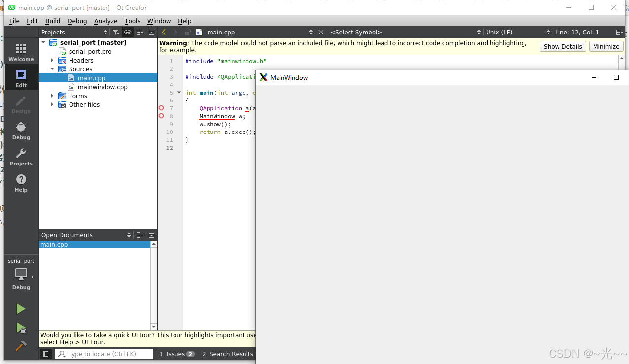Build project with hammer icon
The width and height of the screenshot is (629, 364).
coord(21,346)
